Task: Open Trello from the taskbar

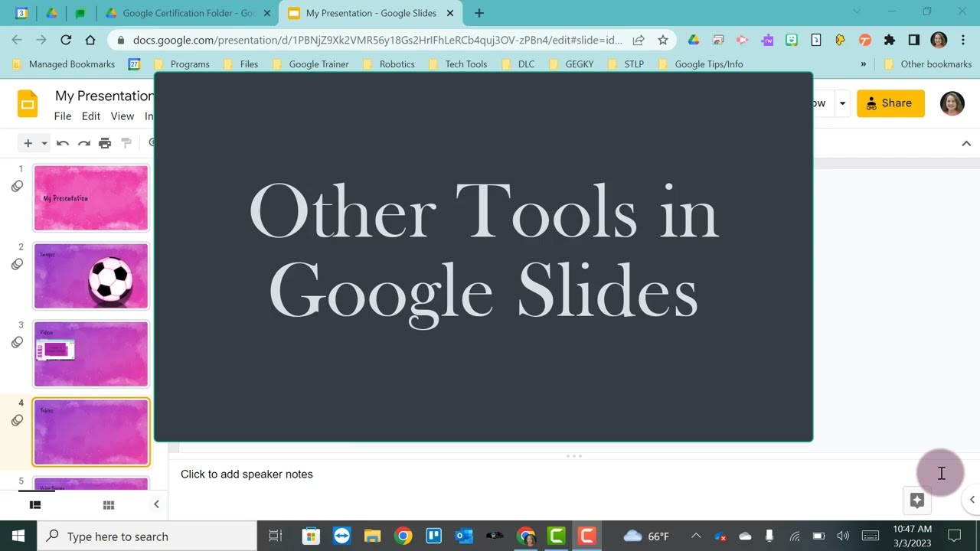Action: tap(434, 536)
